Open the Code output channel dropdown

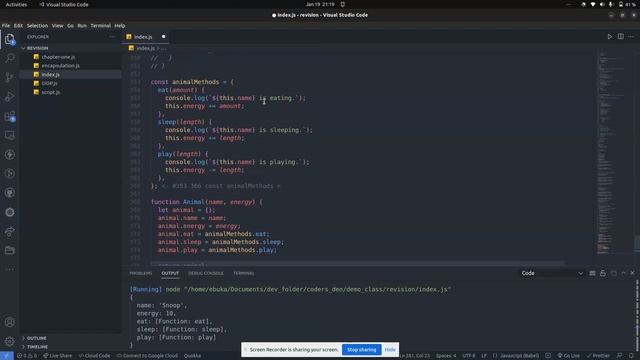click(x=552, y=273)
